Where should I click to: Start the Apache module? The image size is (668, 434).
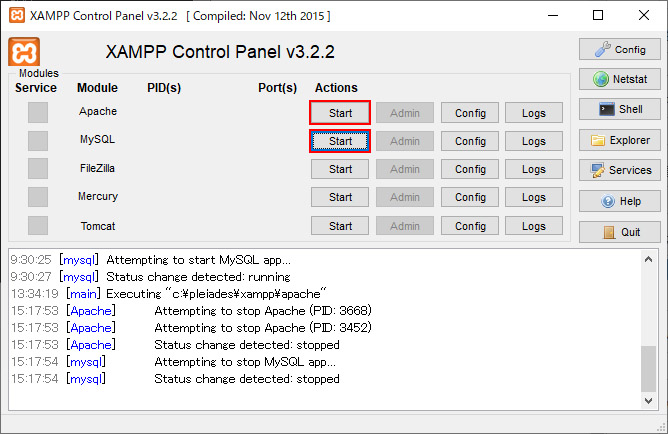pyautogui.click(x=340, y=113)
